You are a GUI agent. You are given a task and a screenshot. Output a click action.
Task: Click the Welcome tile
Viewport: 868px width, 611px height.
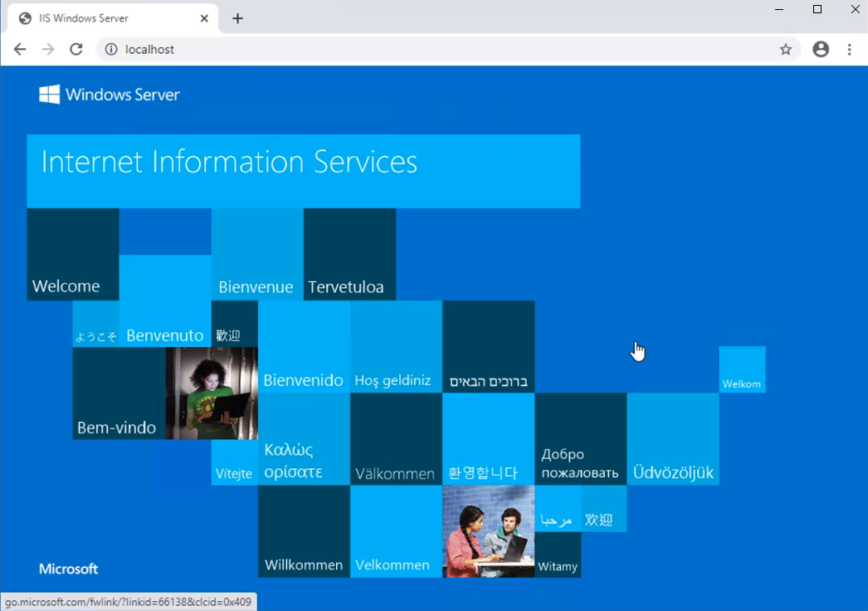(x=73, y=254)
